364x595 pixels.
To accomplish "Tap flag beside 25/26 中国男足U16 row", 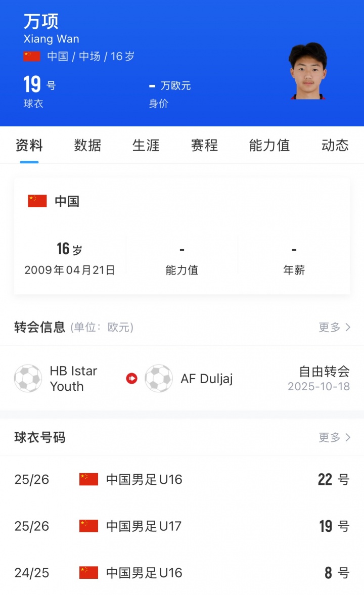I will (x=88, y=479).
